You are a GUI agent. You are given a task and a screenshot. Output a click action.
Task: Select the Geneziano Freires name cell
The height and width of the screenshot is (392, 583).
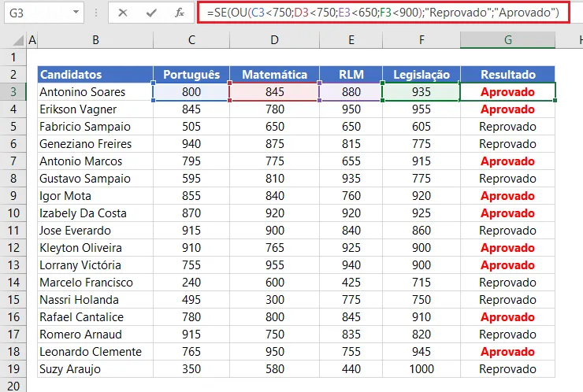click(95, 144)
